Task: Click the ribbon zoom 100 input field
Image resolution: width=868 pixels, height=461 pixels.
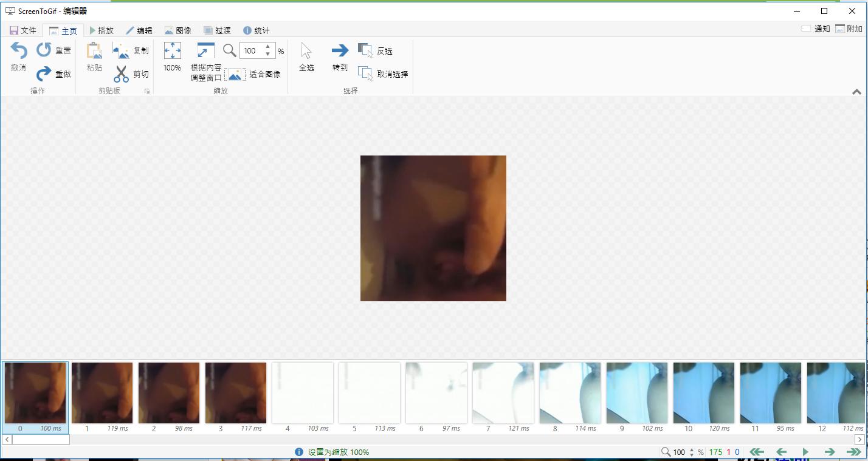Action: click(x=252, y=51)
